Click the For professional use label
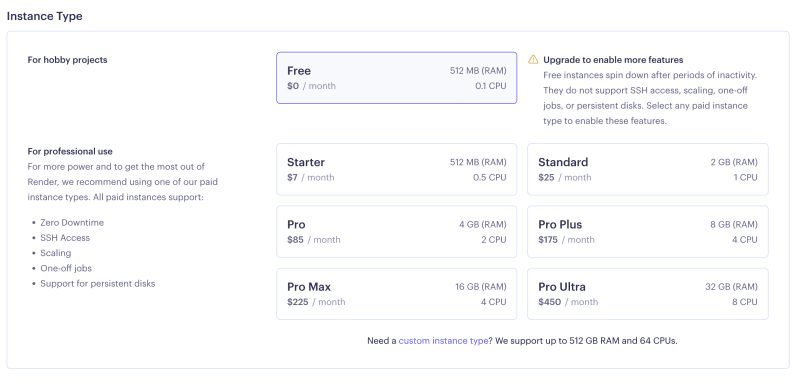Viewport: 800px width, 380px height. 70,151
